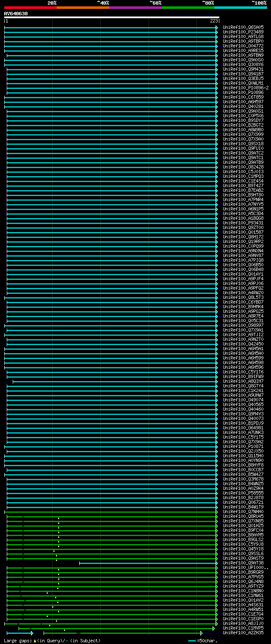
Task: Select label UniRef100_B9SDY7
Action: (x=243, y=120)
